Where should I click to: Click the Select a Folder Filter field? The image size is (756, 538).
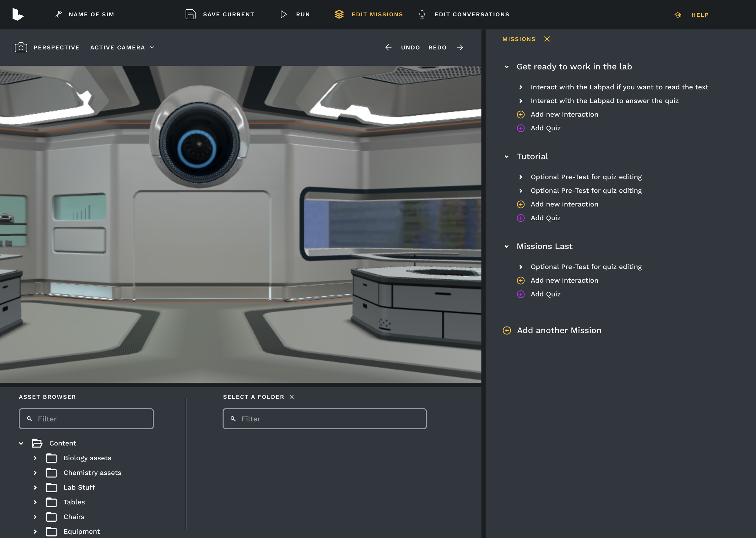[325, 419]
